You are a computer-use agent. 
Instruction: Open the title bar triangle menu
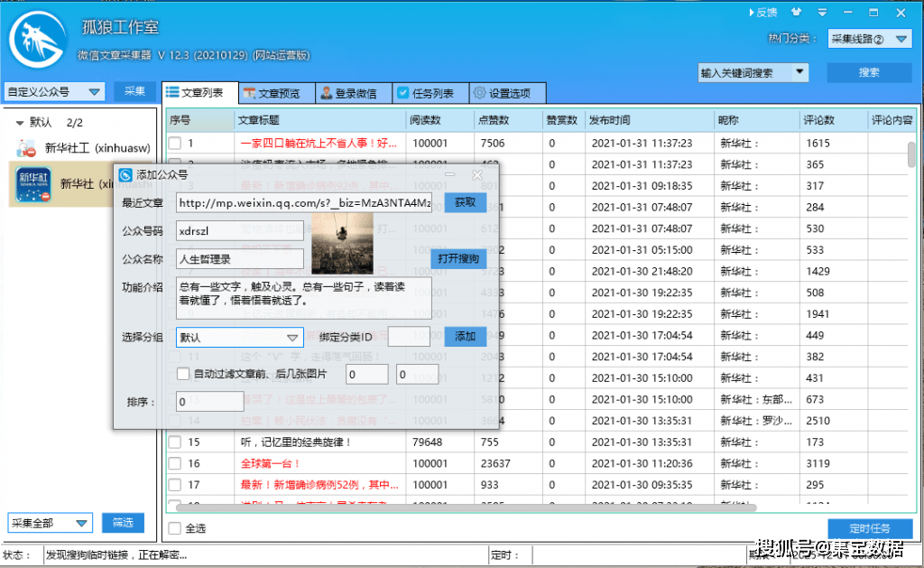[x=822, y=12]
